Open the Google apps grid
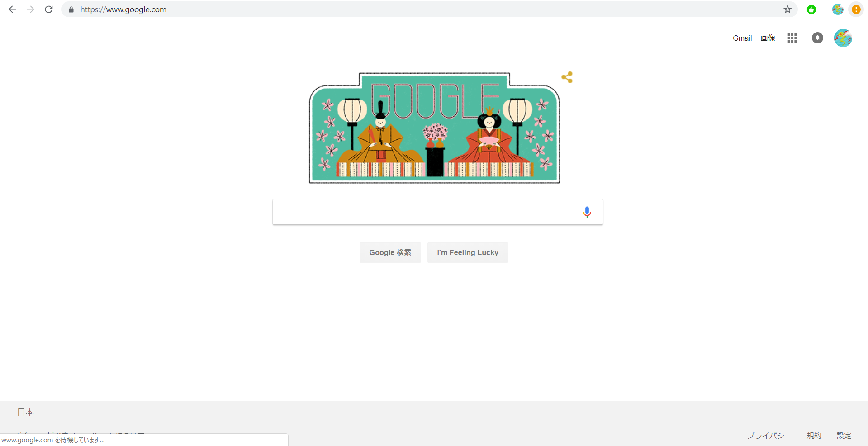Image resolution: width=868 pixels, height=446 pixels. 792,38
